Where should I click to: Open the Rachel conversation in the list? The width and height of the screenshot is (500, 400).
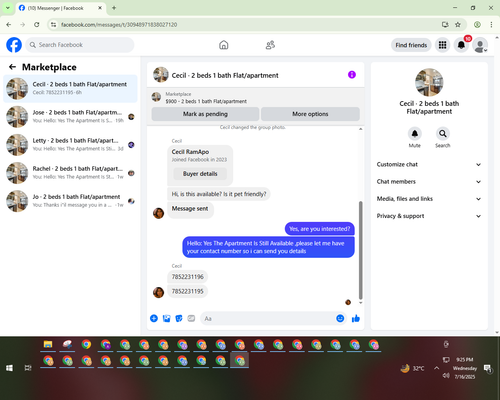(x=70, y=173)
